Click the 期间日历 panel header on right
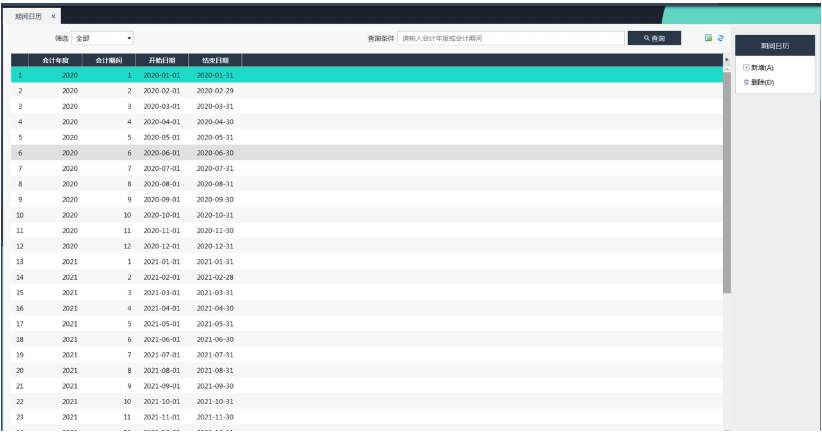Image resolution: width=822 pixels, height=433 pixels. coord(774,46)
